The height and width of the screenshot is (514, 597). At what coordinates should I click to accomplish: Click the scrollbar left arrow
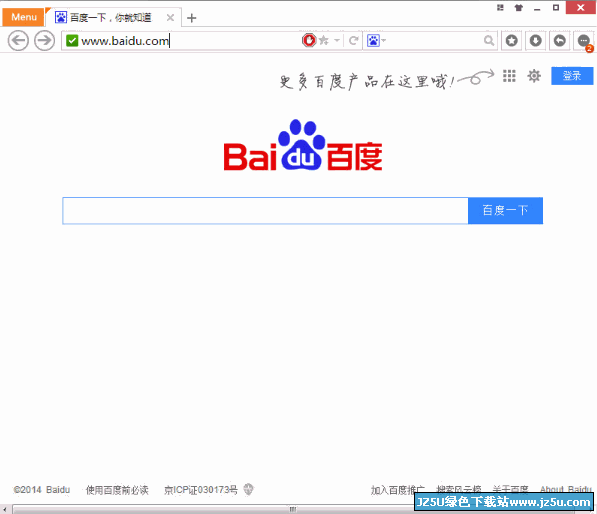[5, 509]
